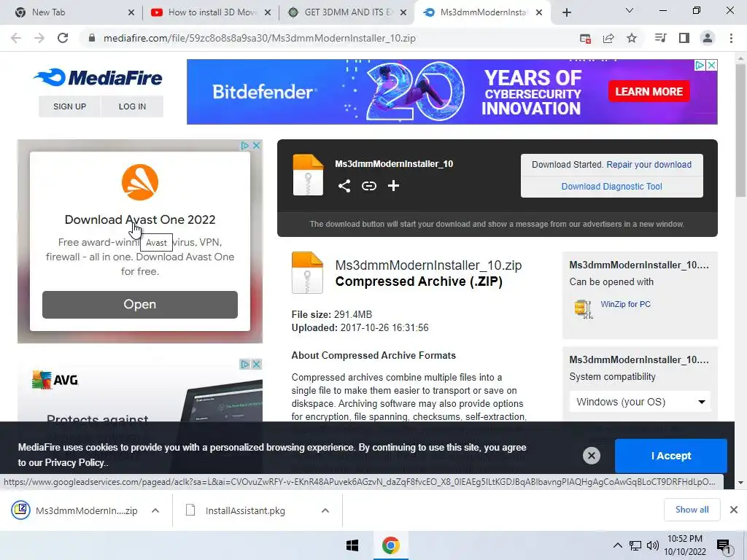Screen dimensions: 747x560
Task: Open media controls icon in toolbar
Action: coord(660,38)
